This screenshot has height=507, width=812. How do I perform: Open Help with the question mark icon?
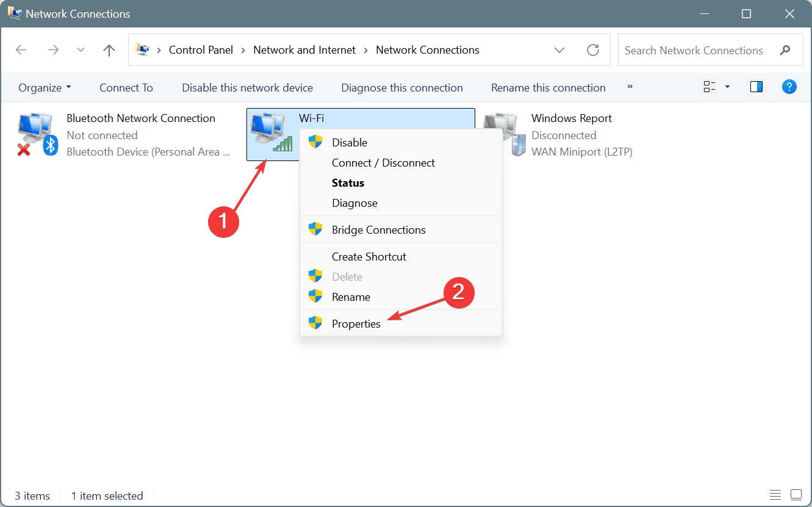(789, 87)
